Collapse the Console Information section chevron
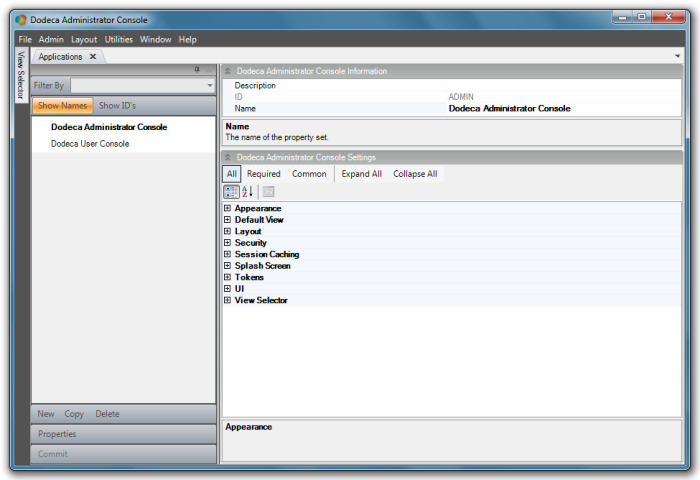 (x=228, y=71)
